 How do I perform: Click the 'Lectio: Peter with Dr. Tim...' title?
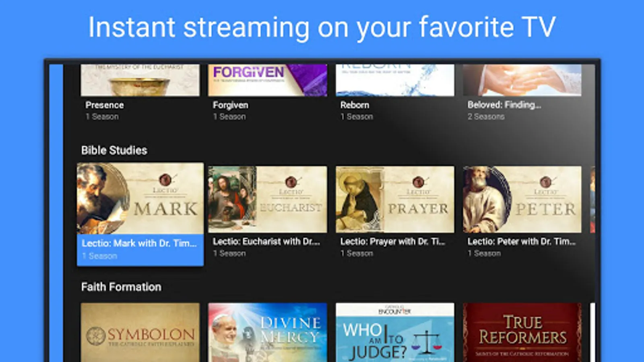[x=522, y=241]
